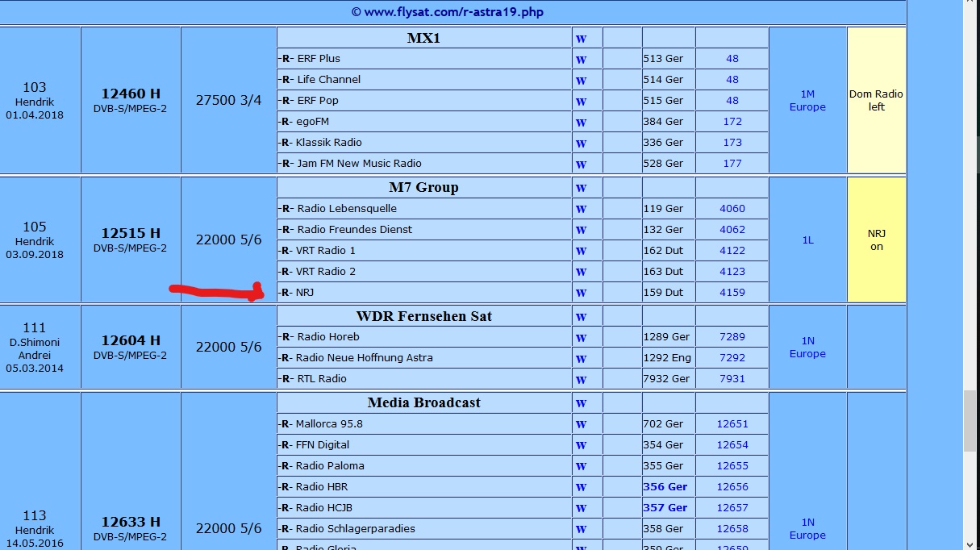Click the 27500 3/4 symbol rate cell

228,100
